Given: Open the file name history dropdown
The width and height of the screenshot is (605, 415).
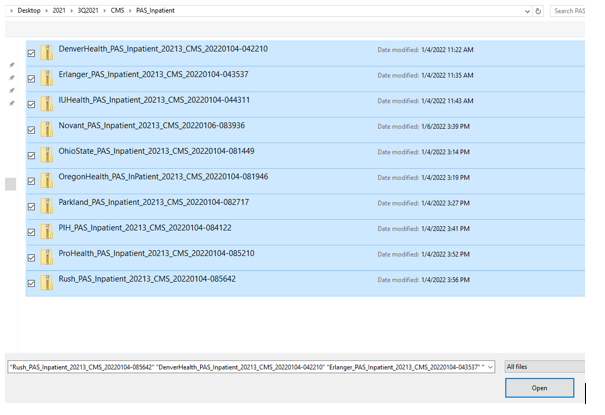Looking at the screenshot, I should click(x=490, y=367).
